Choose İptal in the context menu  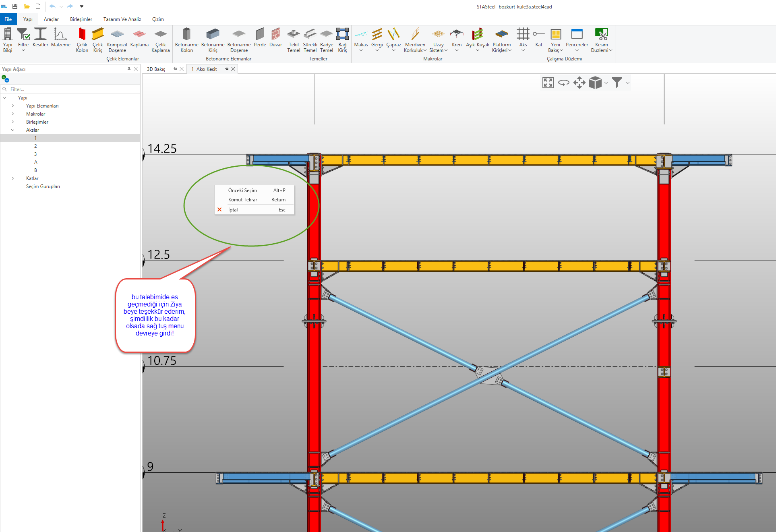click(x=233, y=210)
